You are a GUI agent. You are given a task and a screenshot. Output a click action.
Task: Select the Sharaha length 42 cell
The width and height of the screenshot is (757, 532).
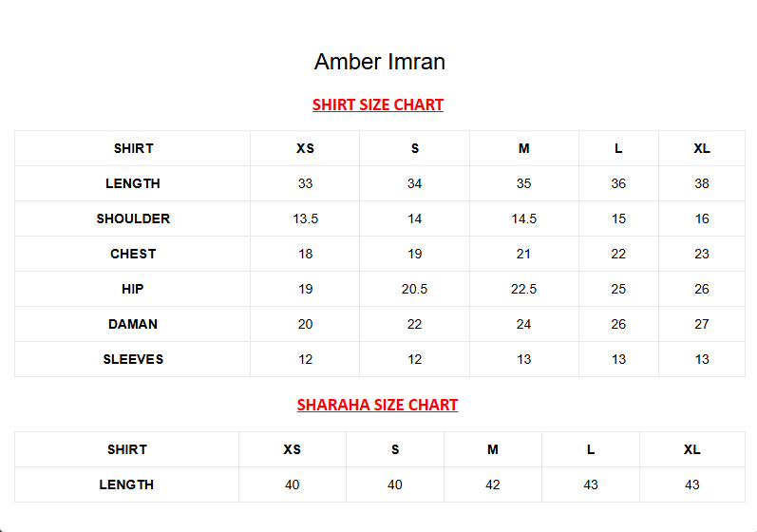[x=492, y=484]
